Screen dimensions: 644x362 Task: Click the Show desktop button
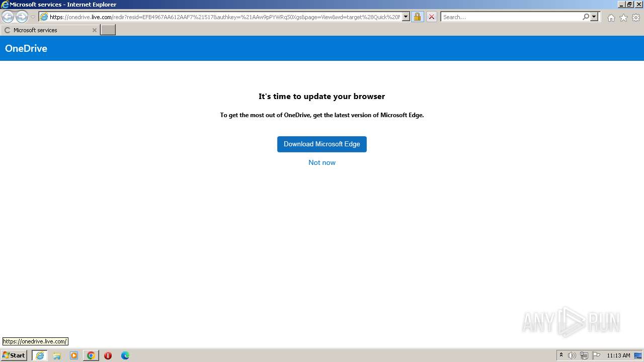tap(638, 355)
